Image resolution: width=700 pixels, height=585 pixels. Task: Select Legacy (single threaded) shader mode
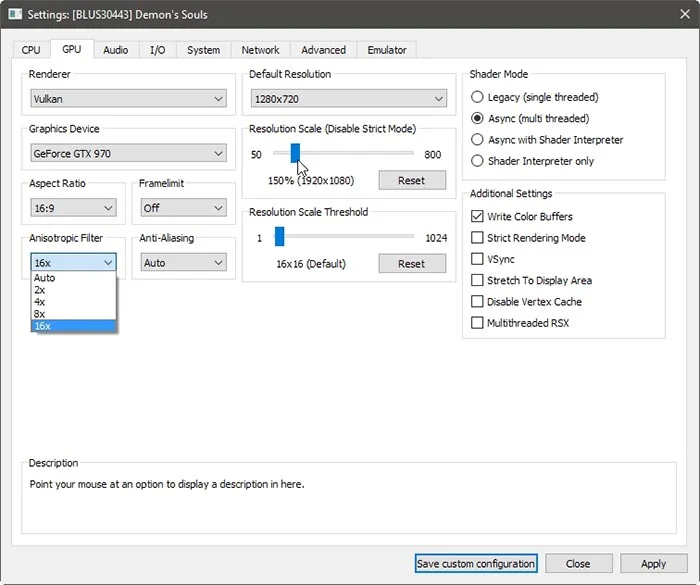point(477,98)
